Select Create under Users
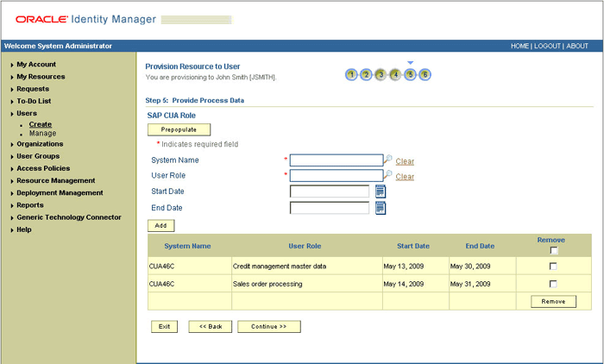This screenshot has width=604, height=364. click(x=41, y=124)
